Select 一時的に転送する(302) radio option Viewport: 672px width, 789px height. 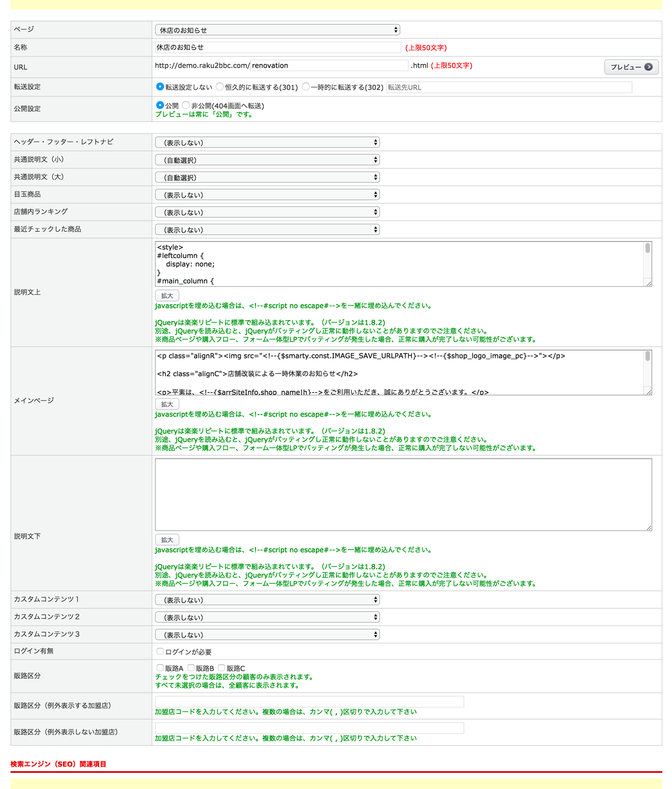[306, 87]
